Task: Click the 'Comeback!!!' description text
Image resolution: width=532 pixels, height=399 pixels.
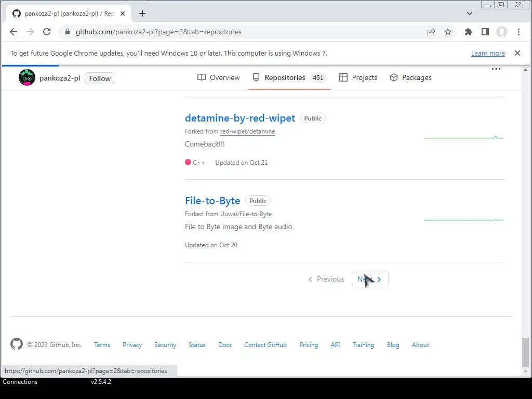Action: click(x=205, y=144)
